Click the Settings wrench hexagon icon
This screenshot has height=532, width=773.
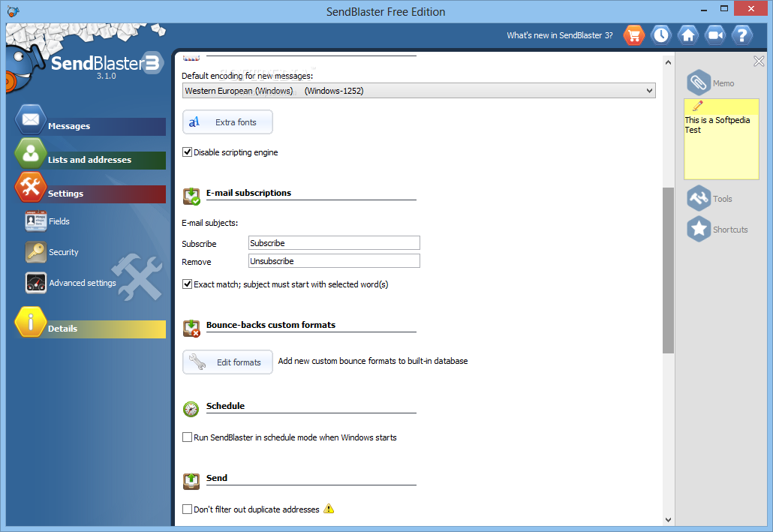[31, 187]
